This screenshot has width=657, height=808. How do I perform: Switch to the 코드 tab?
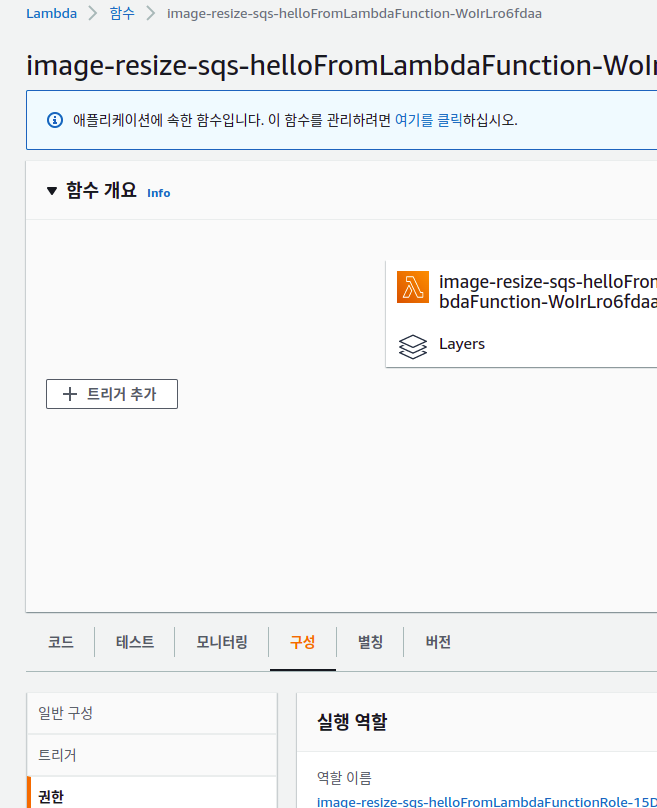point(61,642)
